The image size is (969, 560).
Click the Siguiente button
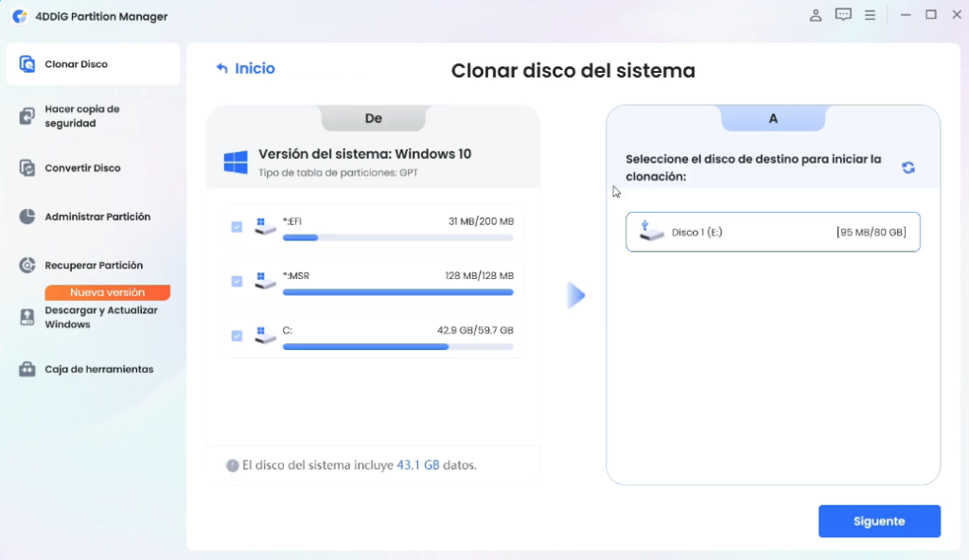click(x=879, y=521)
